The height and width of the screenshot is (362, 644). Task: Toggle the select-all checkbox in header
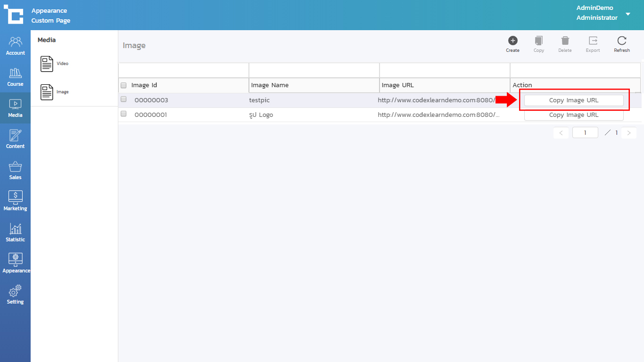[x=124, y=85]
